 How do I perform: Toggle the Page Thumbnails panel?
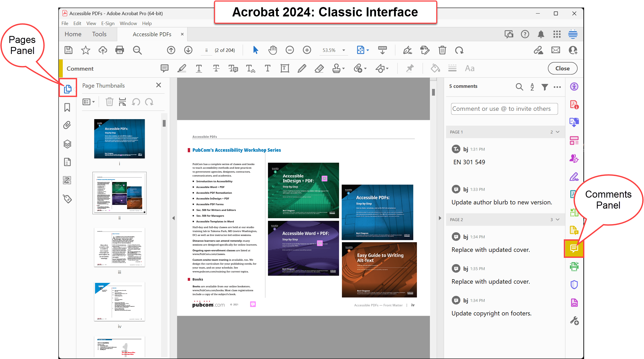point(68,89)
